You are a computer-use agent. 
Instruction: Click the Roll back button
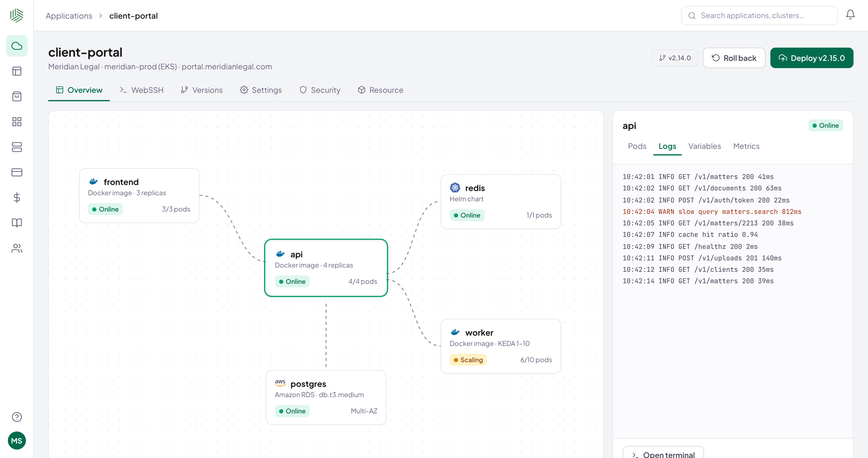point(734,58)
